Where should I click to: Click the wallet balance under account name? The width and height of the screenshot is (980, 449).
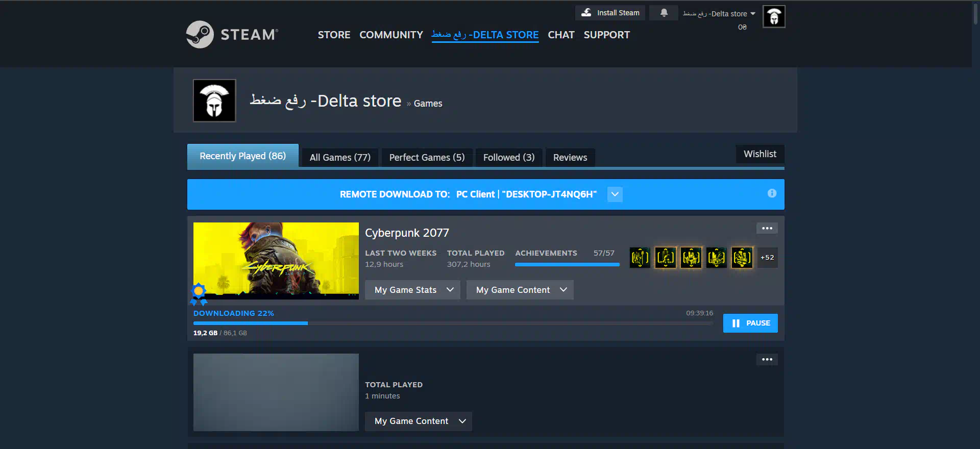click(x=742, y=27)
